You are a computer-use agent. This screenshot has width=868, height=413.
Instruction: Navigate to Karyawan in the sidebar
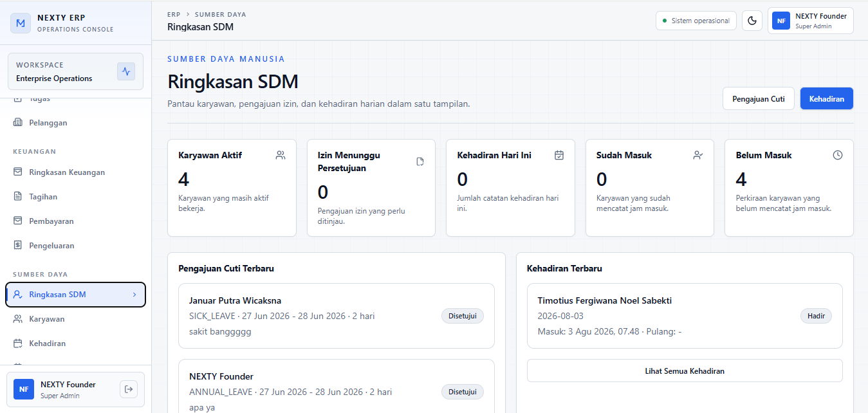pyautogui.click(x=76, y=319)
